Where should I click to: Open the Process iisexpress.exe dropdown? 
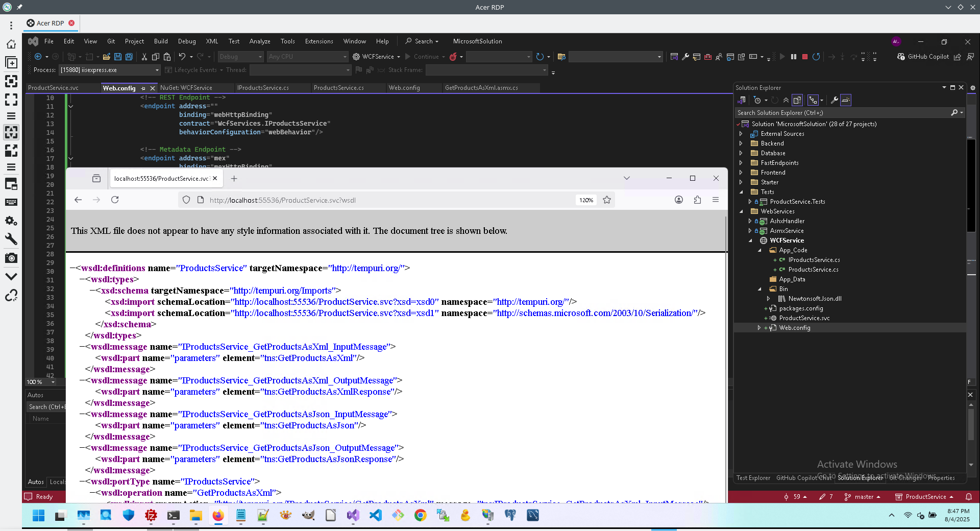coord(157,70)
